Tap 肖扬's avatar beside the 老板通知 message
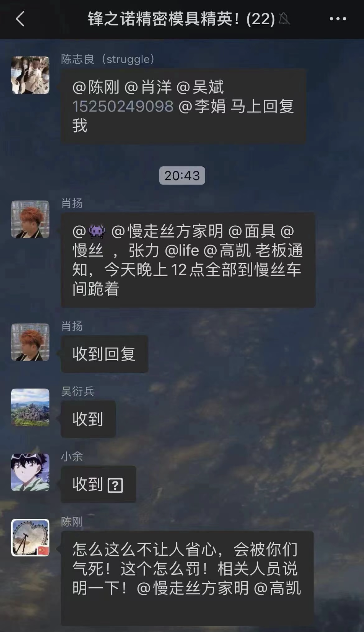 (30, 219)
